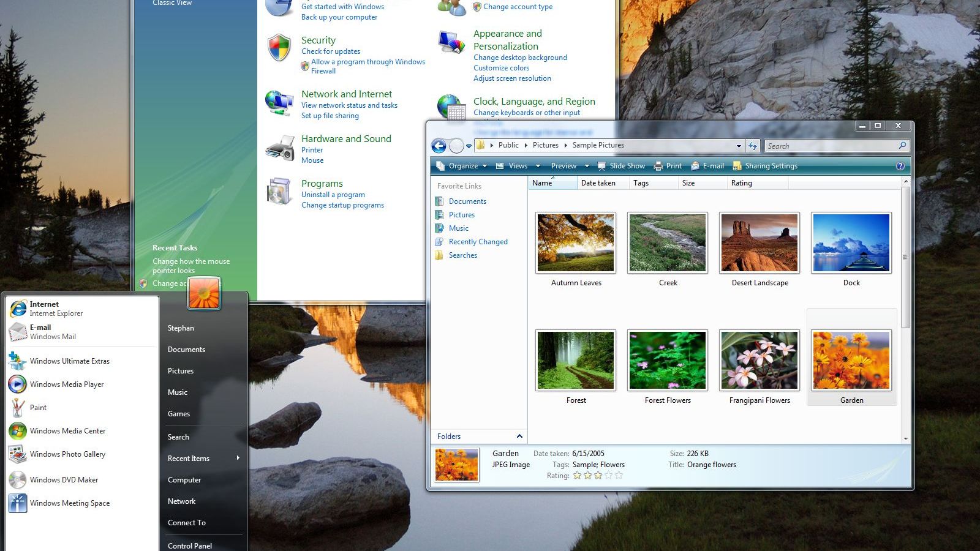Click the Refresh icon beside the address bar

pos(753,145)
